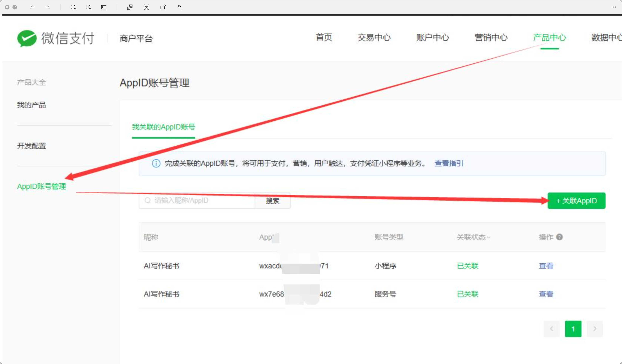The image size is (622, 364).
Task: Click AI写作秘书 in the 服务号 row
Action: point(162,294)
